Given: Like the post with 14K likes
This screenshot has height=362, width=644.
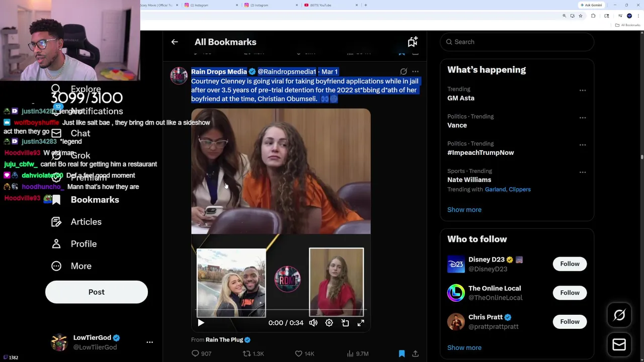Looking at the screenshot, I should pyautogui.click(x=304, y=354).
